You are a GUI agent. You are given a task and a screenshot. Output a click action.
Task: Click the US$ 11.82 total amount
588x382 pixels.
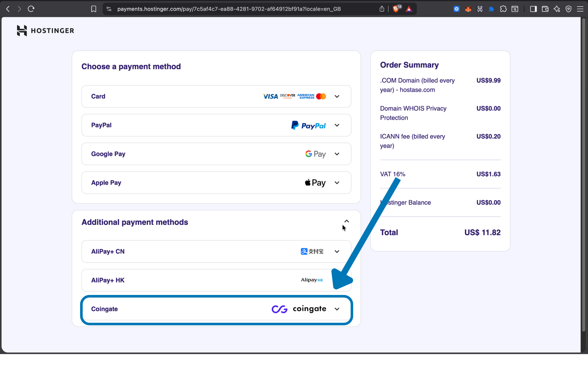482,232
